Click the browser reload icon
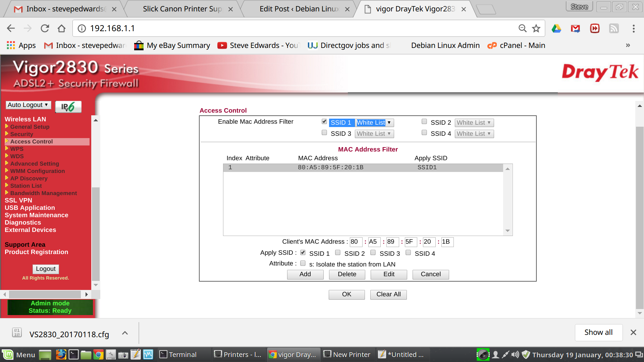This screenshot has width=644, height=362. [x=45, y=28]
